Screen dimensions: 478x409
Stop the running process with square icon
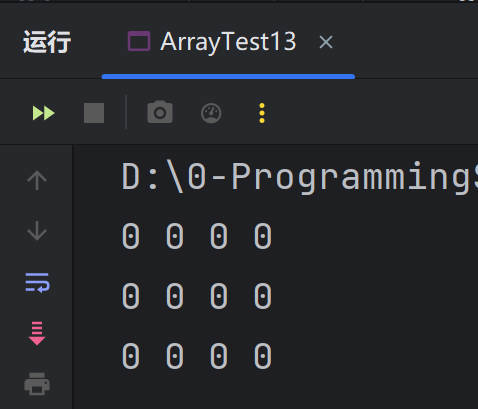click(x=94, y=113)
